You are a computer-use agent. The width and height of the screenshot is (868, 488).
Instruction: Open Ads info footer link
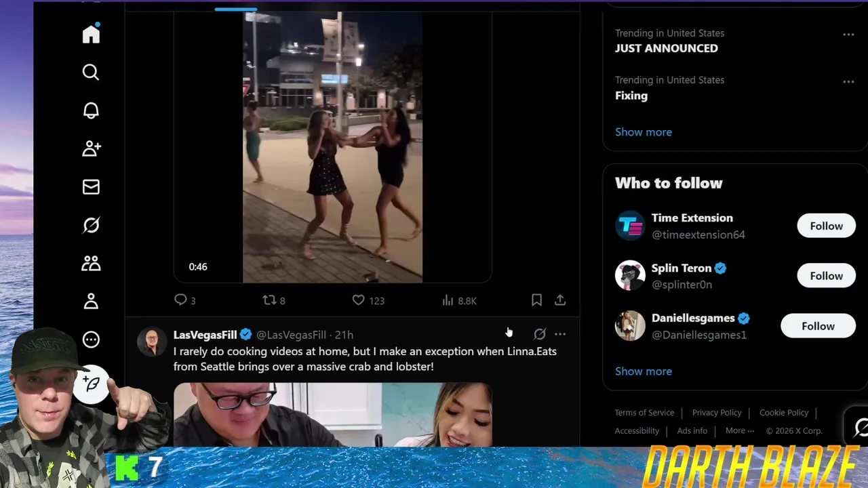pyautogui.click(x=692, y=430)
